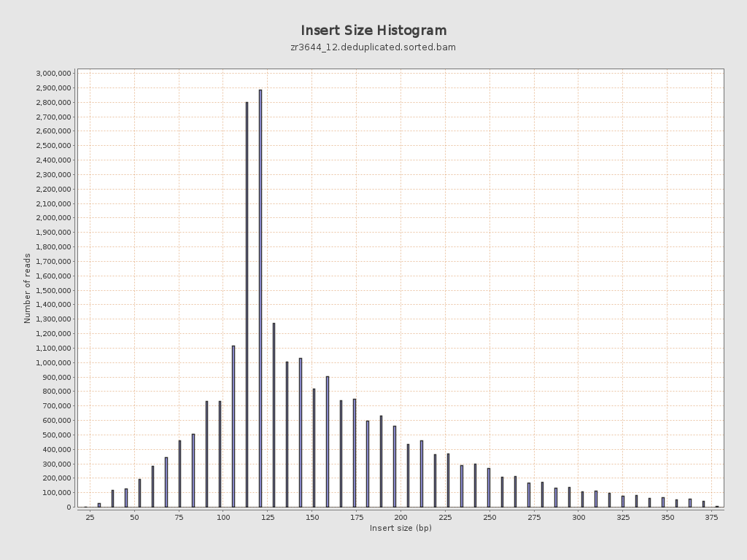
Task: Click the 325 x-axis tick label
Action: pos(623,518)
